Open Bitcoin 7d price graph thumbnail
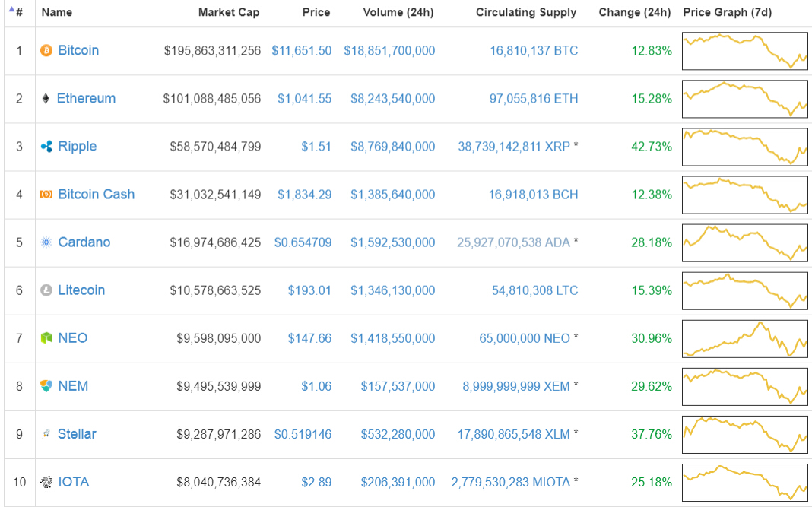This screenshot has height=507, width=812. [x=745, y=51]
